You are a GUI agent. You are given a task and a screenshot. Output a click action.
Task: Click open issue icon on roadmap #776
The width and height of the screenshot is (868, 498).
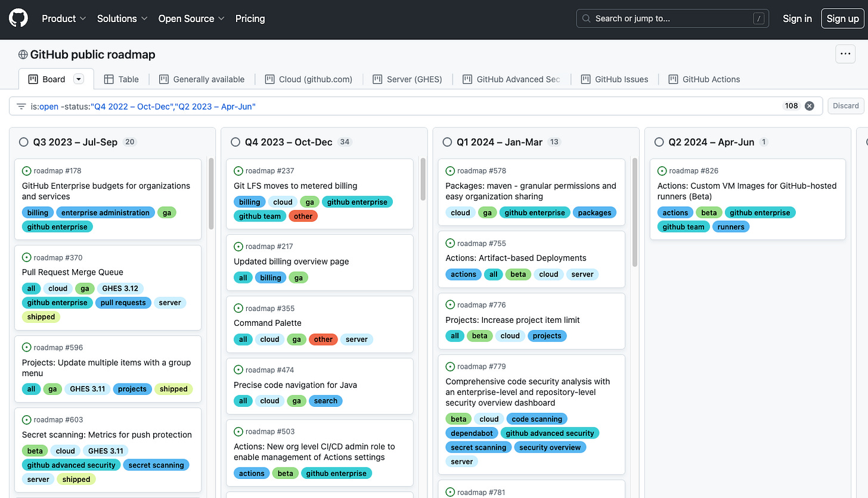[x=450, y=305]
